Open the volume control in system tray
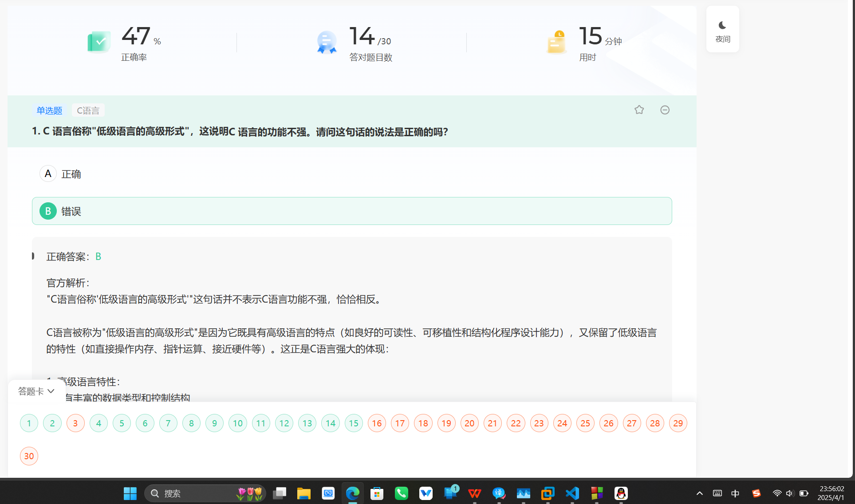 [789, 493]
